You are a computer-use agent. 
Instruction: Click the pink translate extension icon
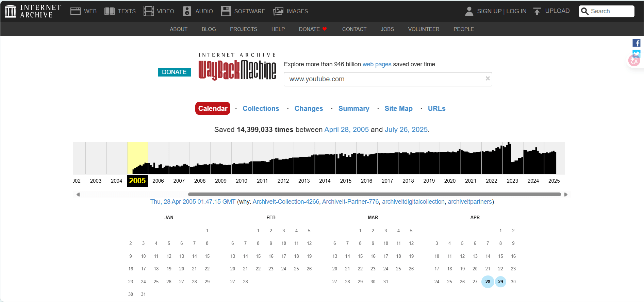634,61
